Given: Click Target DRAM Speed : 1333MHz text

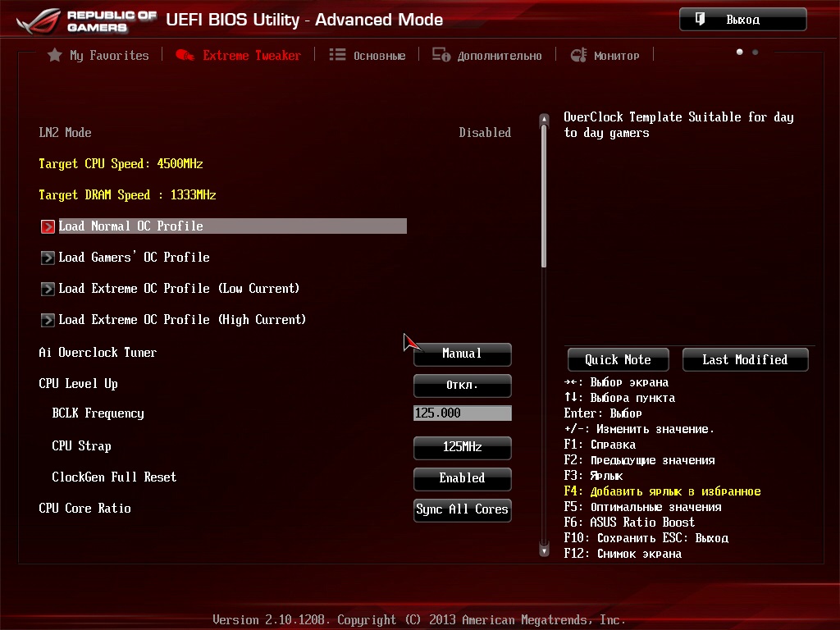Looking at the screenshot, I should click(x=127, y=195).
